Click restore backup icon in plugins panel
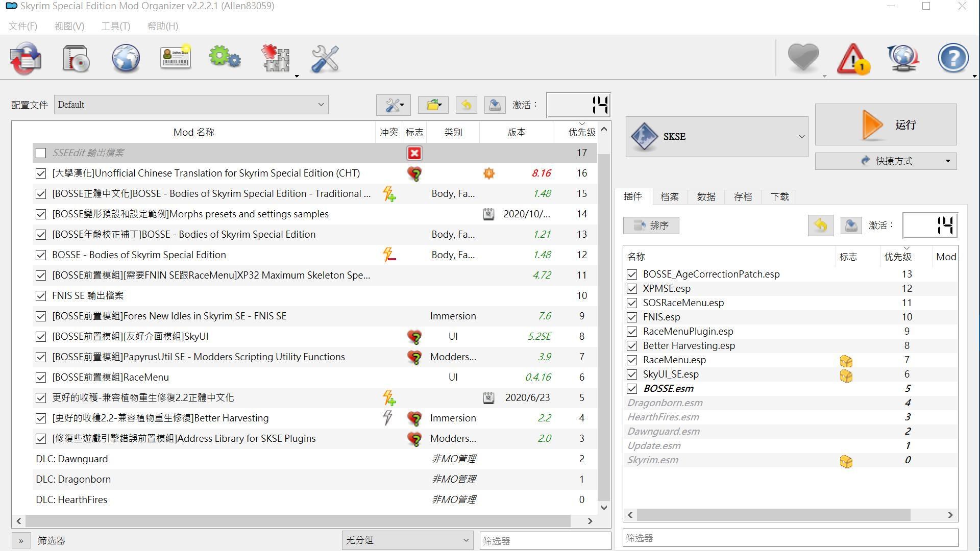 820,226
